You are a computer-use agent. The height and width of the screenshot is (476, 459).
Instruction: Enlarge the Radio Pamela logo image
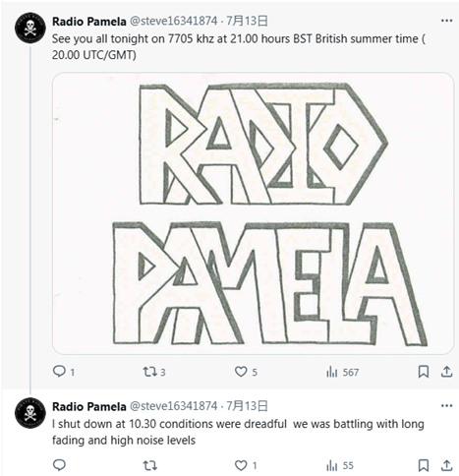(x=253, y=213)
